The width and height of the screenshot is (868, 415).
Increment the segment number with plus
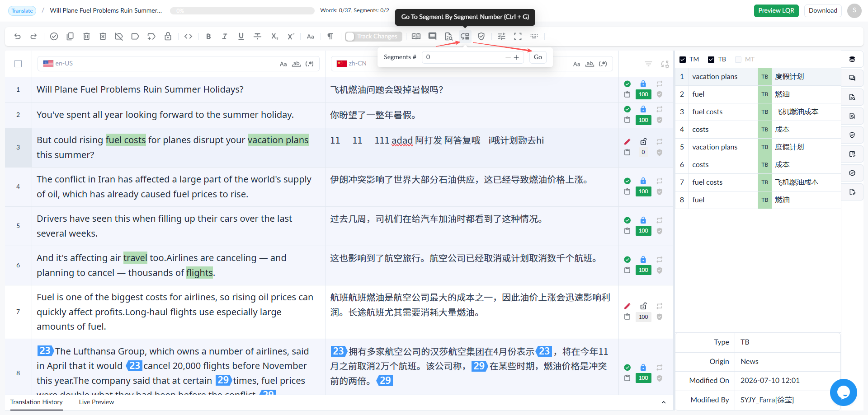click(516, 57)
